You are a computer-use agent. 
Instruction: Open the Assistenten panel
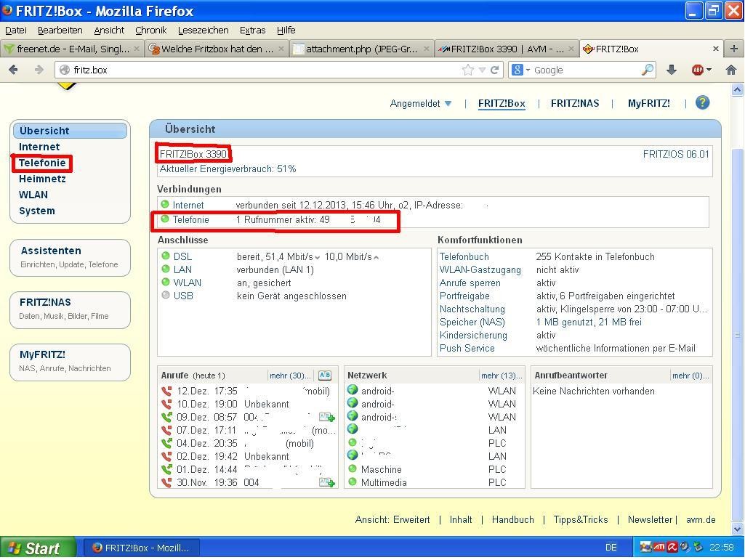(70, 257)
